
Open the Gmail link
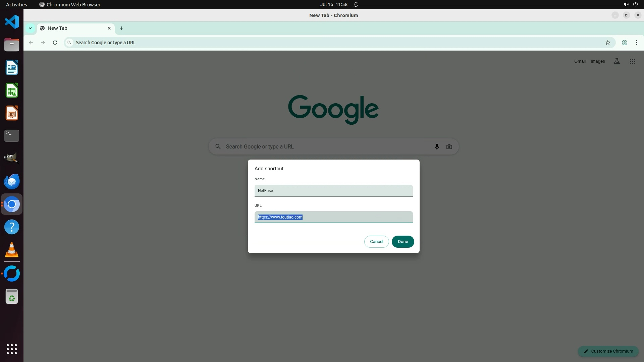580,61
